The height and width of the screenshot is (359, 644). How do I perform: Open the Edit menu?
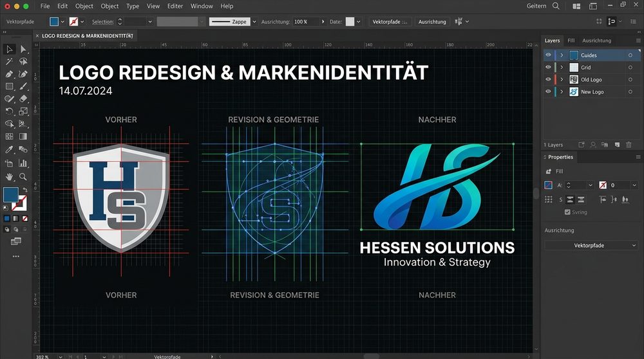(x=62, y=6)
